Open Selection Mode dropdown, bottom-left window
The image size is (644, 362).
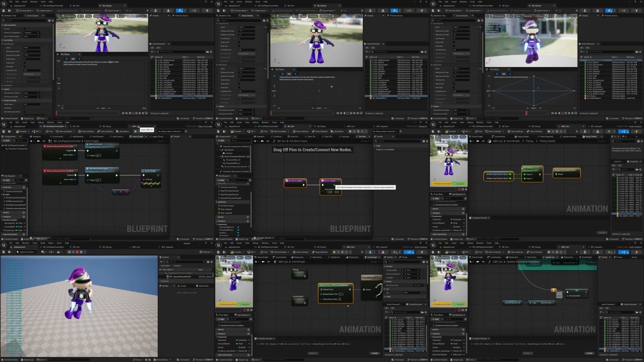pyautogui.click(x=27, y=252)
